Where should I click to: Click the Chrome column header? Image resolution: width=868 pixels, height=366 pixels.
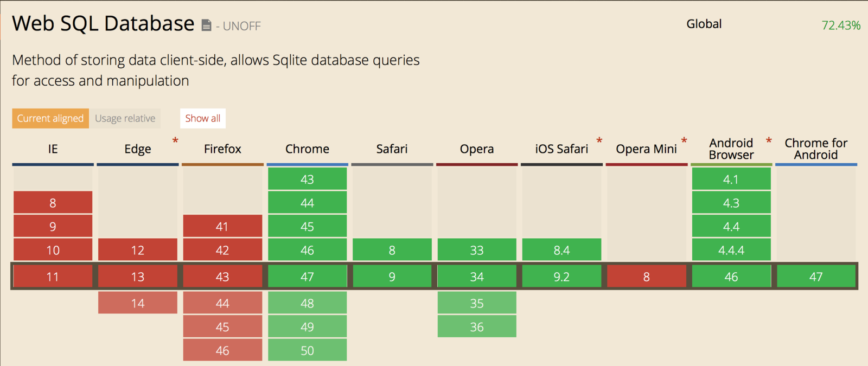pos(307,149)
